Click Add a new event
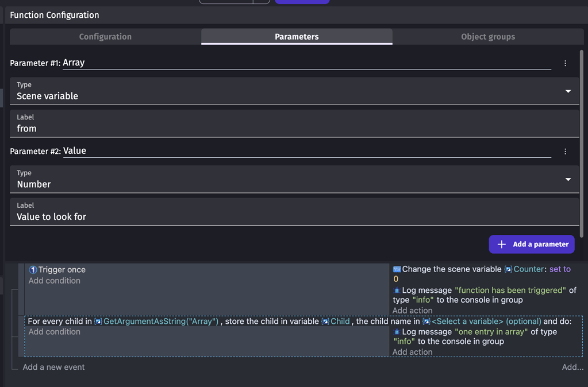The width and height of the screenshot is (588, 387). click(53, 367)
